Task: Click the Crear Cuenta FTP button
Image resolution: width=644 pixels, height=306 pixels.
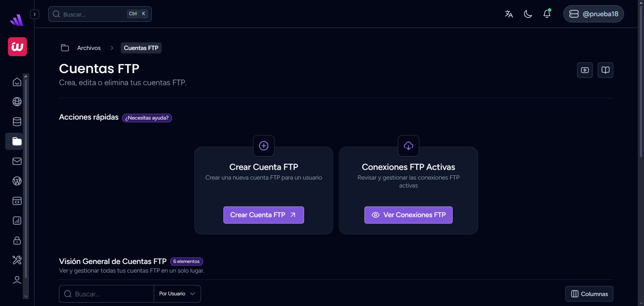Action: pos(263,215)
